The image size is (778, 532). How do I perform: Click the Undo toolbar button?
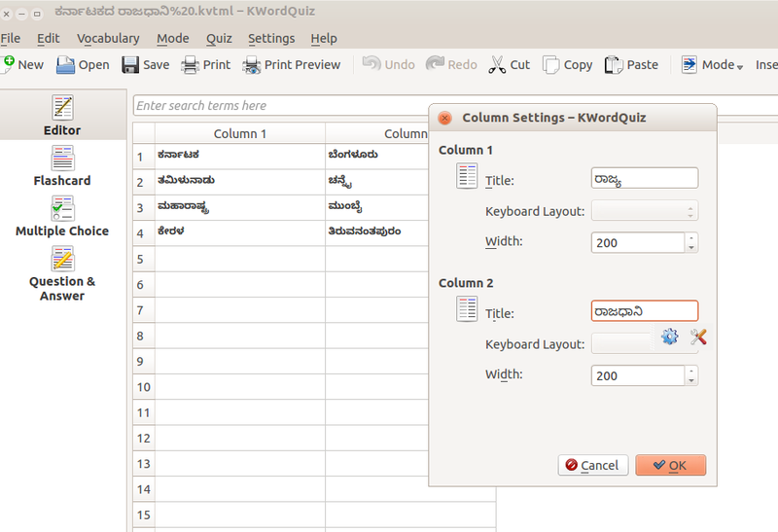tap(388, 64)
